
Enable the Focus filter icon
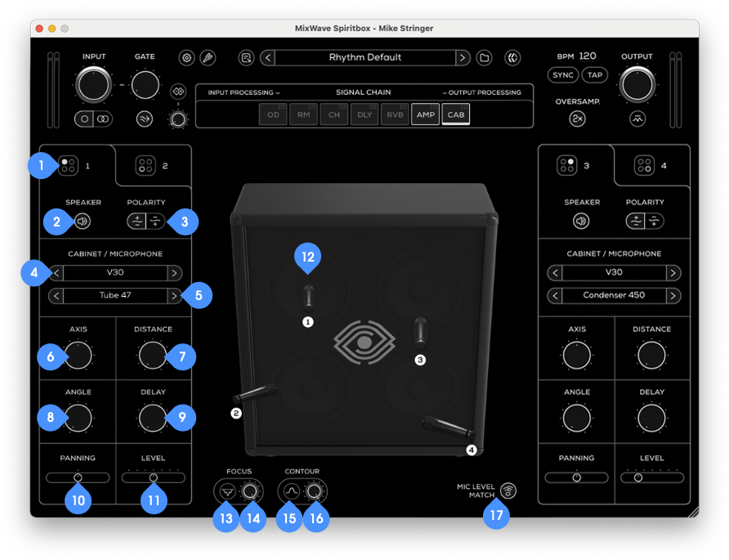point(228,491)
